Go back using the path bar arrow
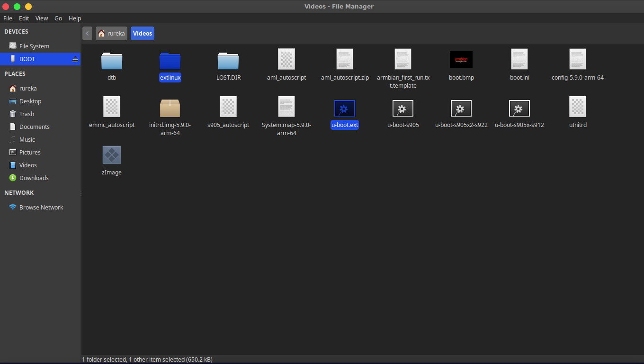Screen dimensions: 644x364 (87, 34)
